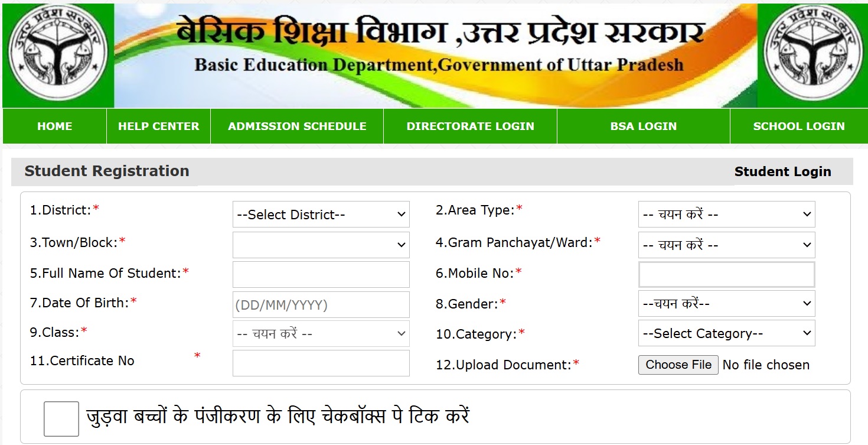Click the left Uttar Pradesh government emblem
The width and height of the screenshot is (868, 445).
tap(58, 56)
